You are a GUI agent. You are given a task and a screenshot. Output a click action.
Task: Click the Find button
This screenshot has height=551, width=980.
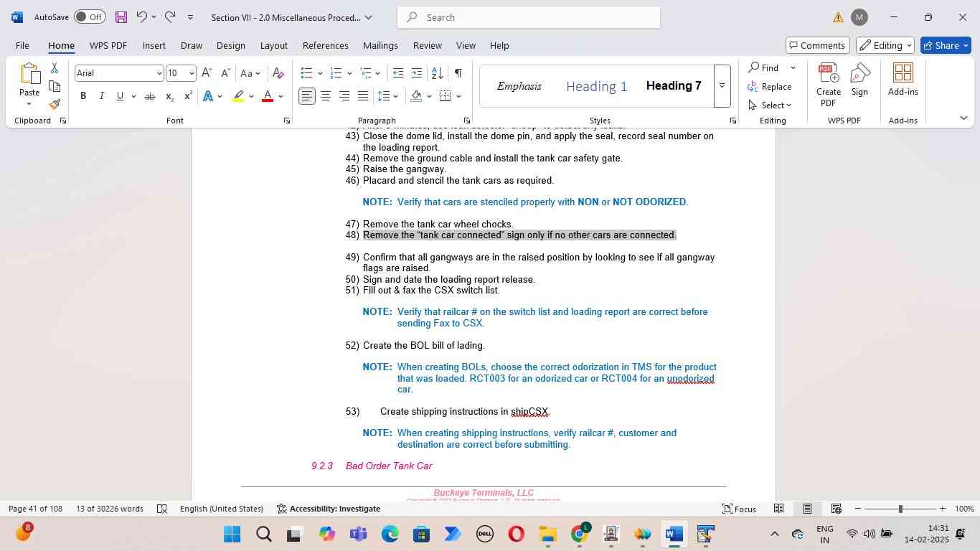764,67
